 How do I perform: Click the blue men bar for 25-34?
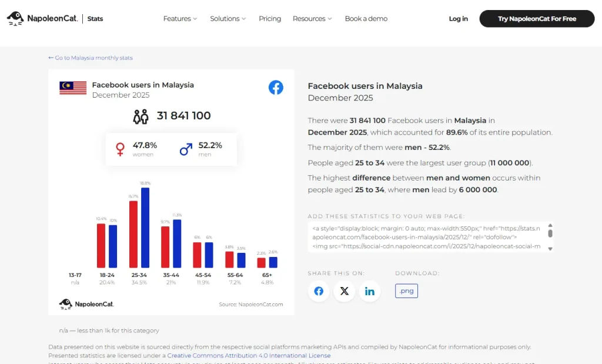tap(145, 228)
